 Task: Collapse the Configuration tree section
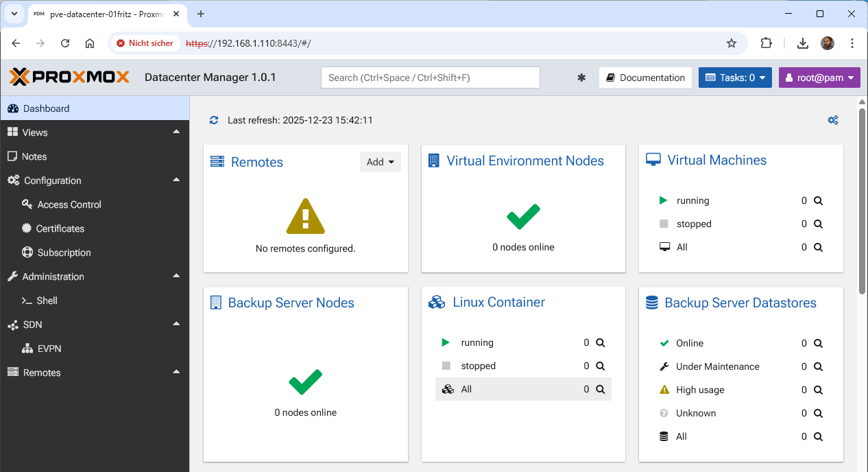176,180
